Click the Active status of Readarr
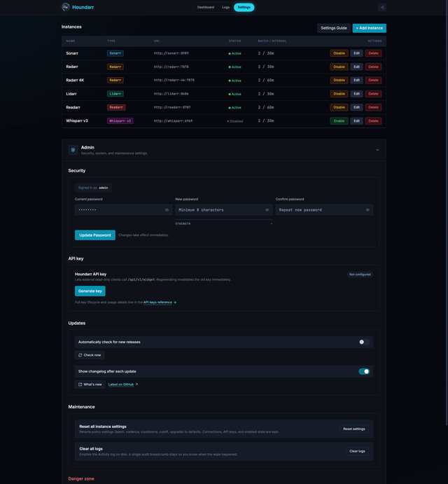Screen dimensions: 448x484 [x=234, y=108]
